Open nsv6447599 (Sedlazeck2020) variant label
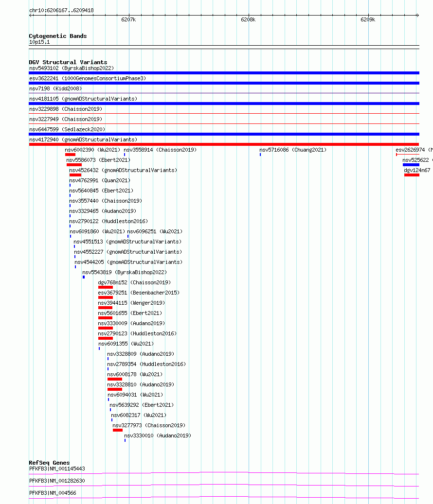Screen dimensions: 433x504 click(x=67, y=130)
